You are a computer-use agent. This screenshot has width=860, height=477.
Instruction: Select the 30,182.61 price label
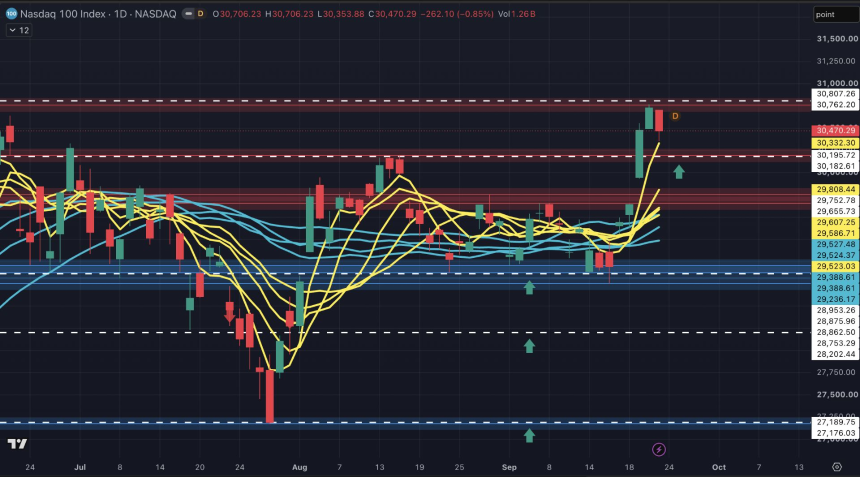tap(835, 166)
